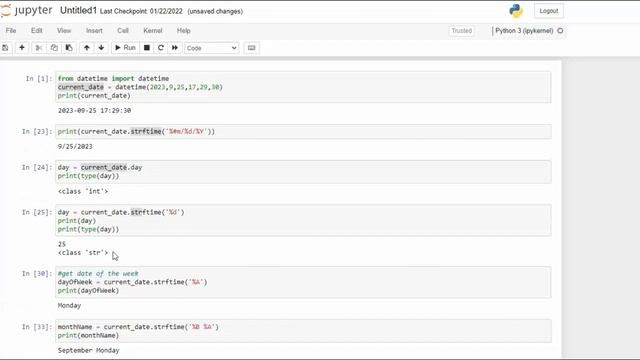This screenshot has height=360, width=640.
Task: Click output text Monday below cell 30
Action: [69, 306]
